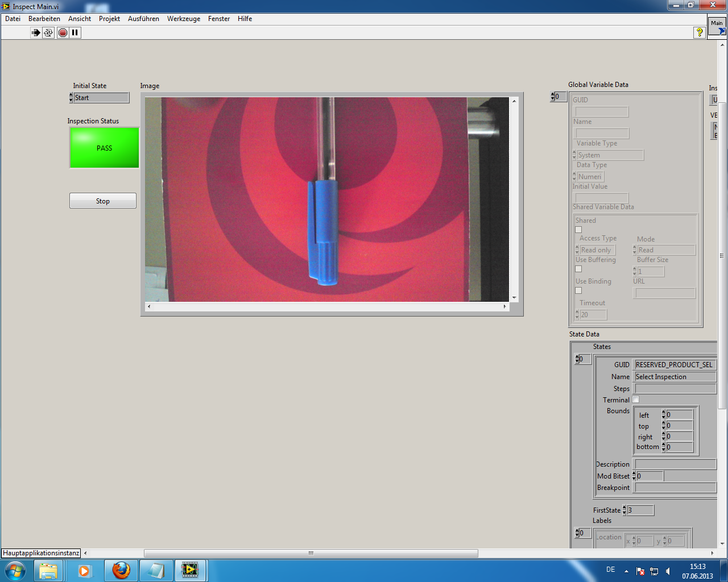Show hidden system tray icons
This screenshot has height=582, width=728.
point(626,571)
